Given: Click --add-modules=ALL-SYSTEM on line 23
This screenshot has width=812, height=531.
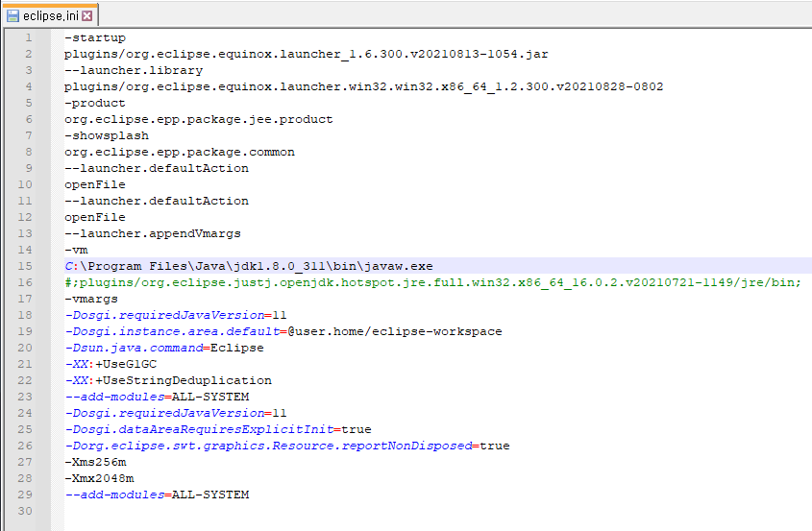Looking at the screenshot, I should (157, 397).
